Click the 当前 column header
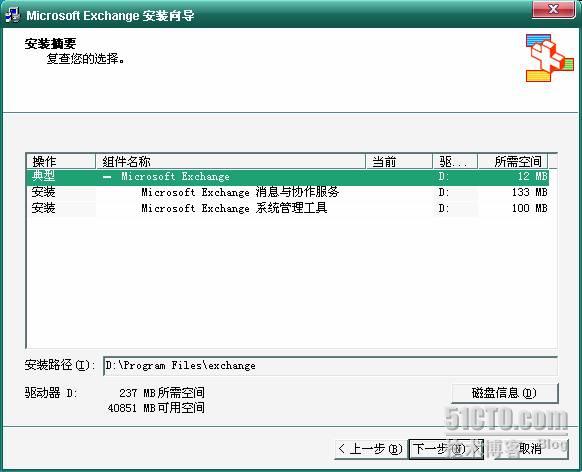 click(x=399, y=161)
